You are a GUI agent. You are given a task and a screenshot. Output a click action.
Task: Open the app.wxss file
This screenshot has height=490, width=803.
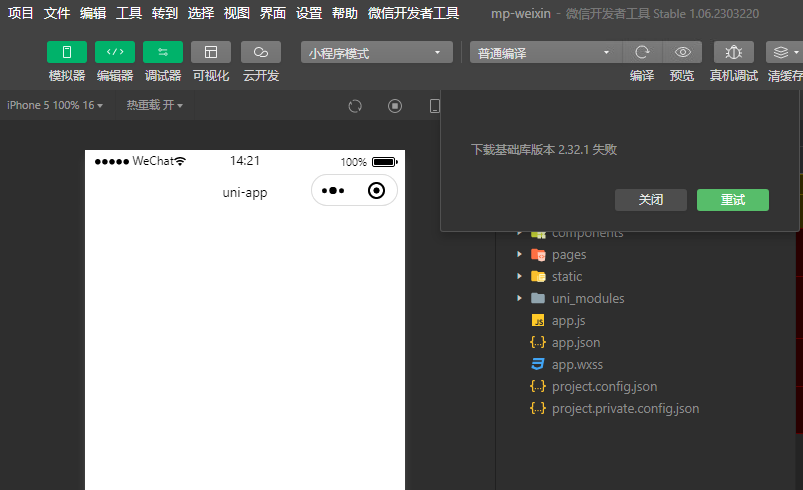577,365
